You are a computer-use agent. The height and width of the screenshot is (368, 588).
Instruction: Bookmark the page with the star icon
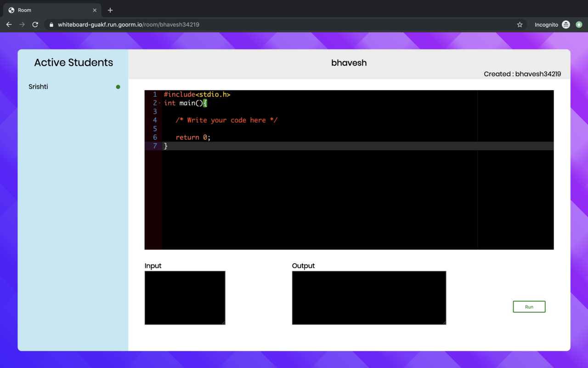(520, 24)
